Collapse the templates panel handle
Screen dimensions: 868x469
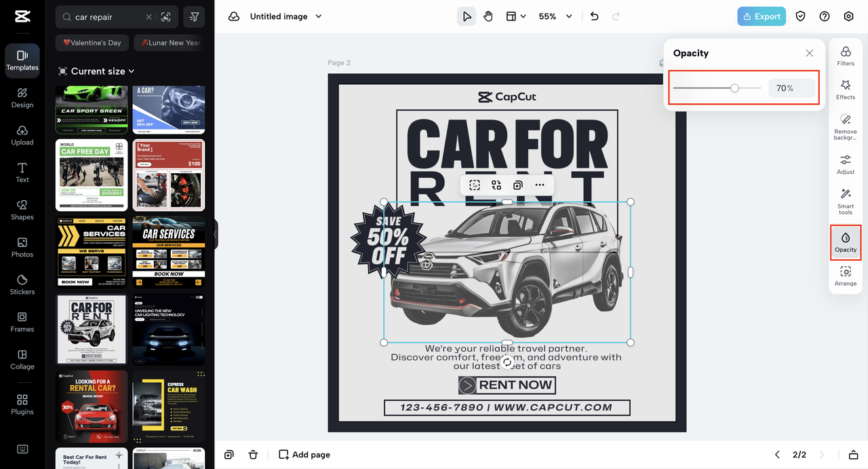click(215, 234)
